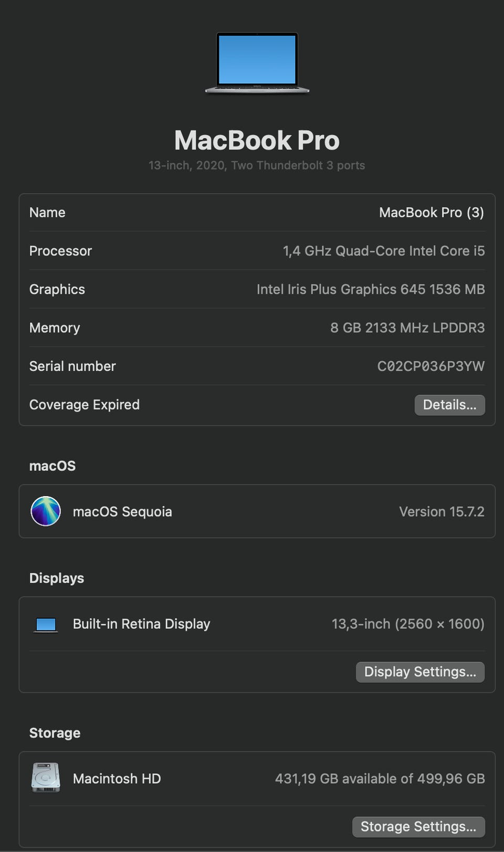
Task: Click the macOS Sequoia logo icon
Action: 46,511
